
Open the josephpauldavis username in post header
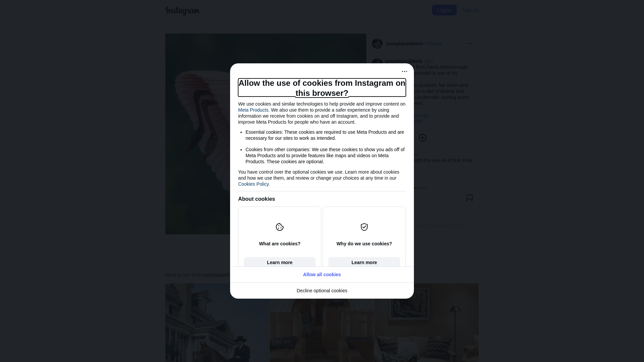coord(405,44)
